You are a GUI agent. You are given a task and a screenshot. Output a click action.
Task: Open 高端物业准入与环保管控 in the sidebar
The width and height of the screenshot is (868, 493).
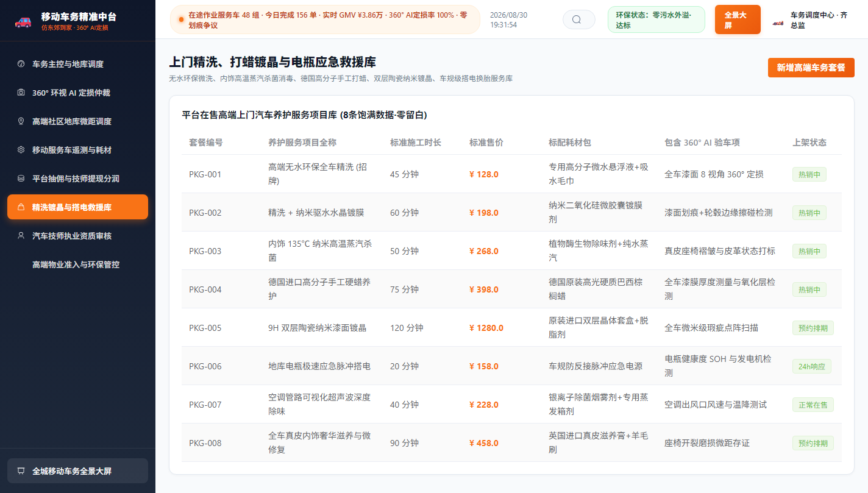point(77,264)
